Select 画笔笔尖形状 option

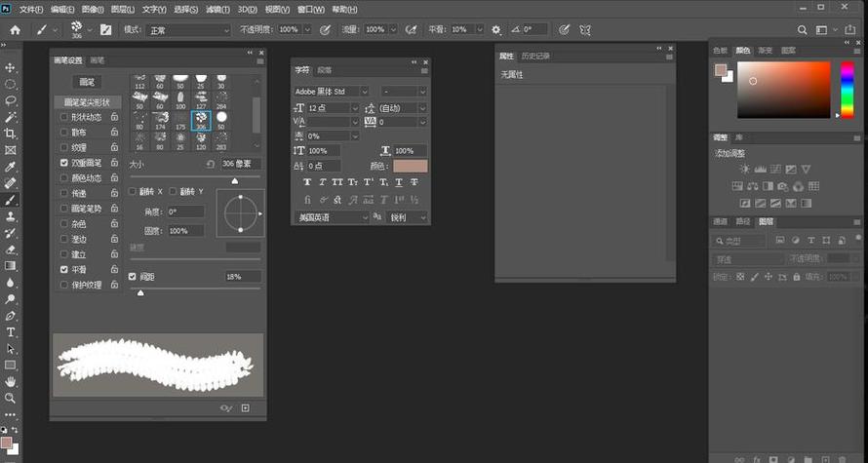click(88, 102)
